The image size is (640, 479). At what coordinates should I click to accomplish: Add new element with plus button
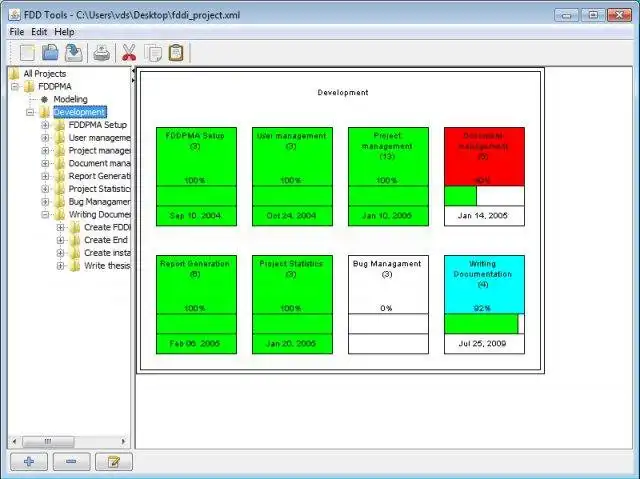pyautogui.click(x=29, y=462)
